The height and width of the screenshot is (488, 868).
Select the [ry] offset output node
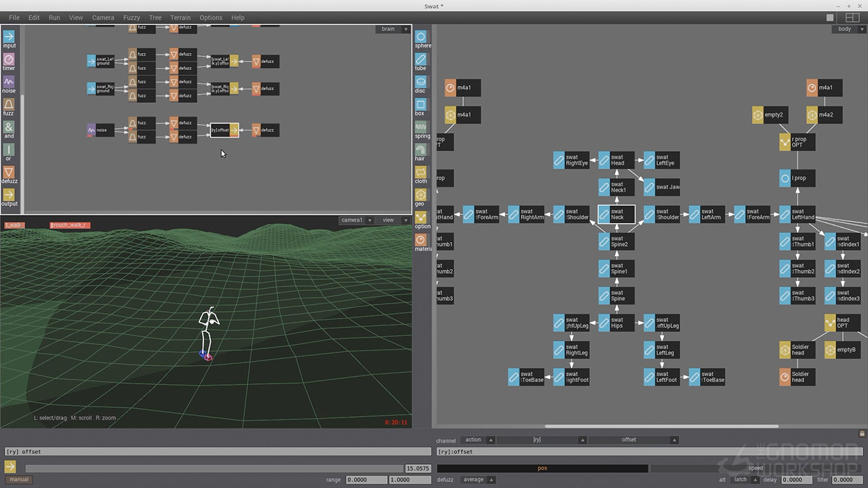(x=224, y=130)
